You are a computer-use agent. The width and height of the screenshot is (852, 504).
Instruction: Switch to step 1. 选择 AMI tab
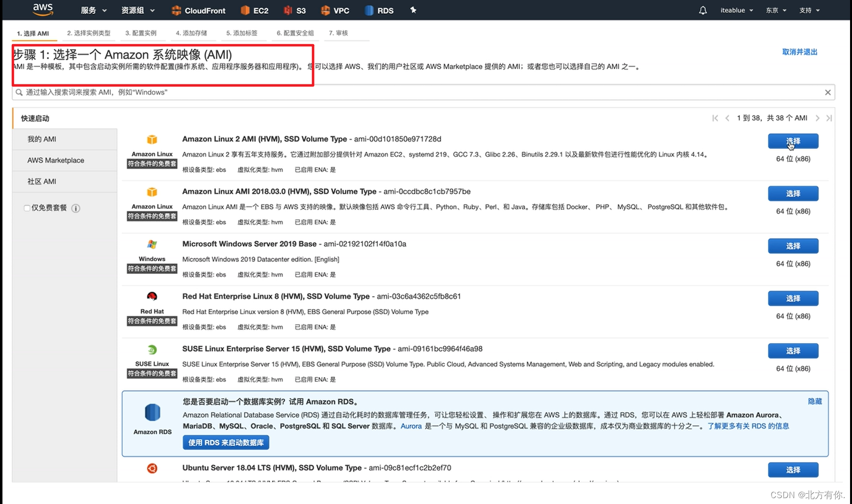[x=33, y=33]
